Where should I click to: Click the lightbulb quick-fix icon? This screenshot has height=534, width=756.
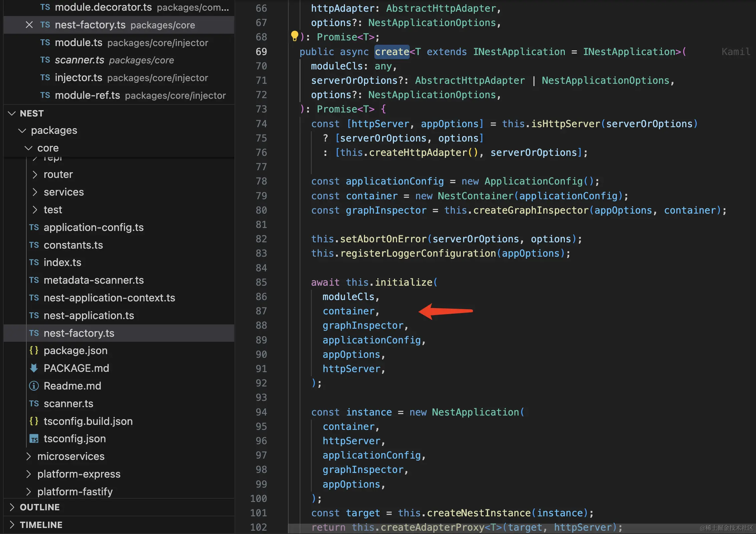point(294,36)
